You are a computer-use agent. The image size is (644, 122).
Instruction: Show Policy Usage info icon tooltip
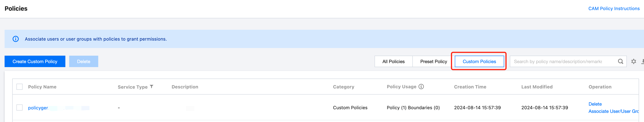coord(421,87)
